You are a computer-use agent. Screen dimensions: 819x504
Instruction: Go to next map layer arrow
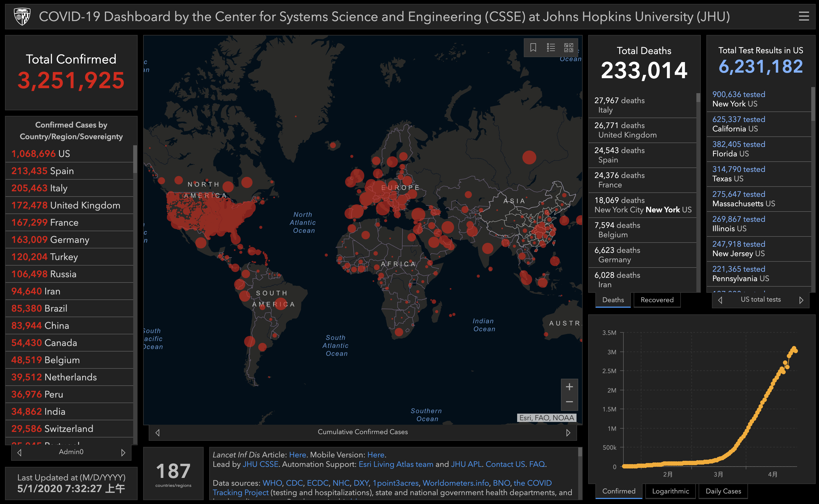pos(568,433)
